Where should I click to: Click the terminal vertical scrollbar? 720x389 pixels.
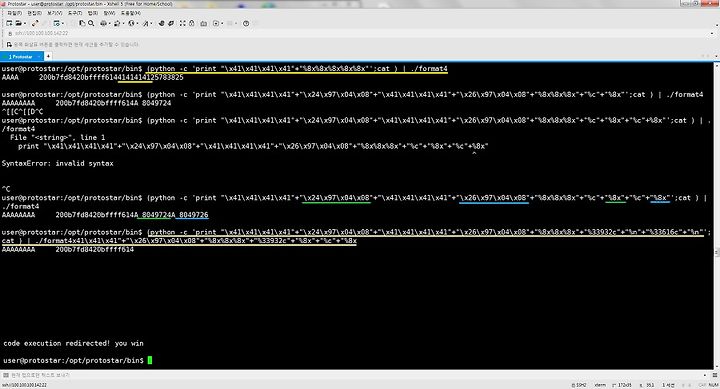tap(716, 216)
